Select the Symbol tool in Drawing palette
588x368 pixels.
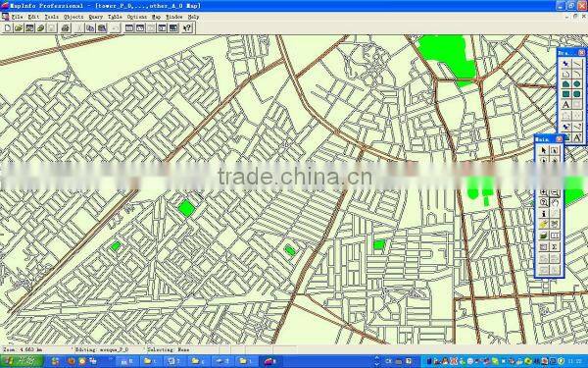[565, 64]
